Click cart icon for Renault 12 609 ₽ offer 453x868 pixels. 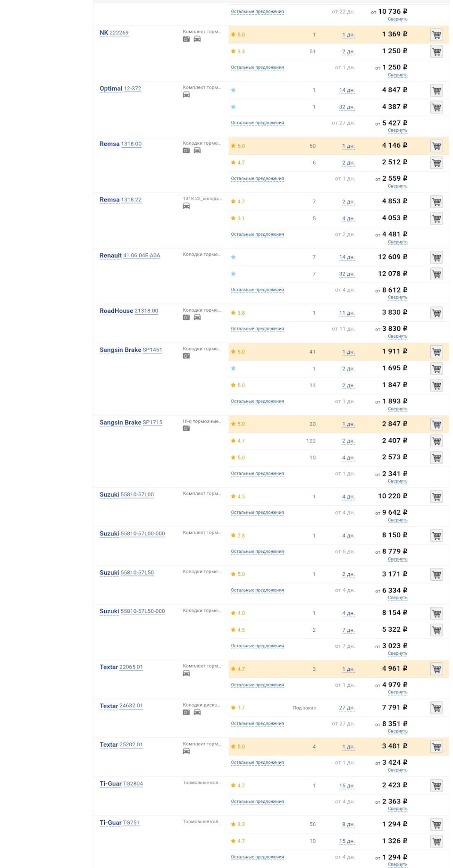point(436,258)
